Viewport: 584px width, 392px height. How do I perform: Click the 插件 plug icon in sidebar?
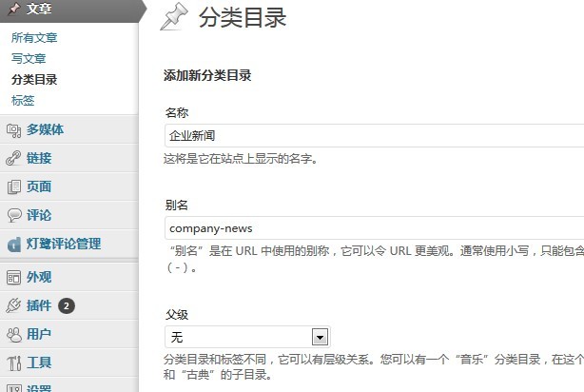click(x=13, y=306)
